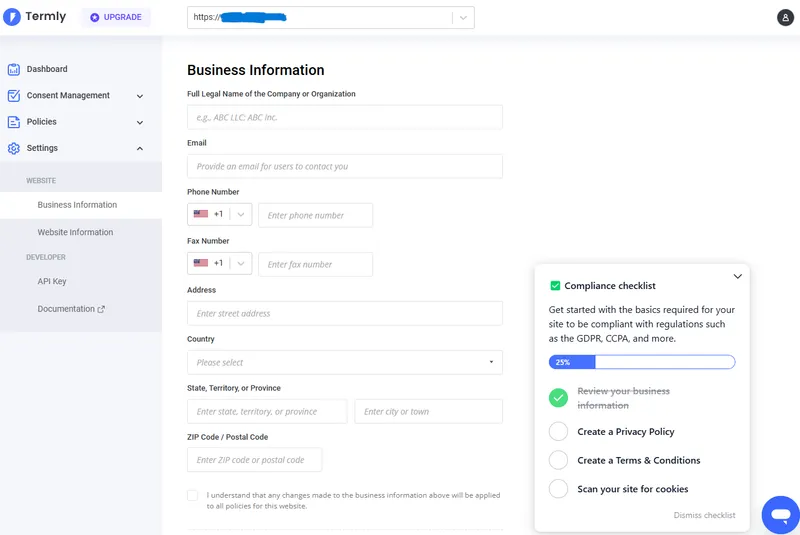This screenshot has height=535, width=800.
Task: Check the Scan your site for cookies circle
Action: (558, 489)
